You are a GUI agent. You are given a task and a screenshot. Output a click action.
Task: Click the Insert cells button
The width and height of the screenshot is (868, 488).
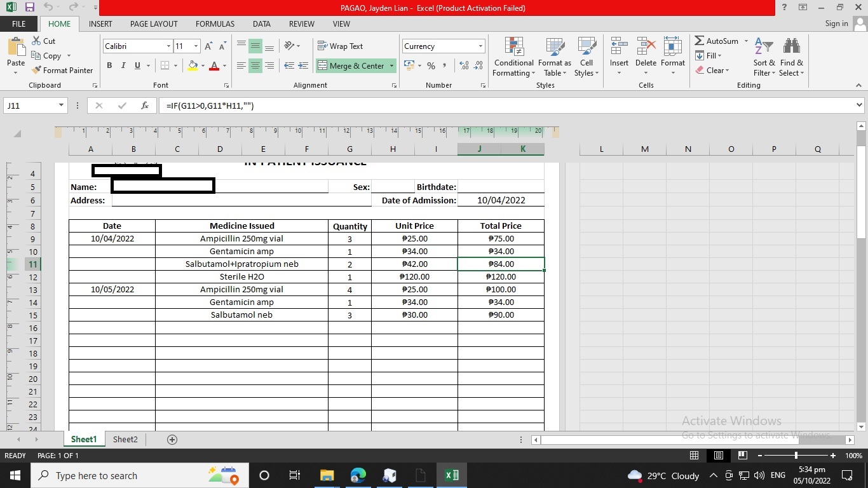619,56
